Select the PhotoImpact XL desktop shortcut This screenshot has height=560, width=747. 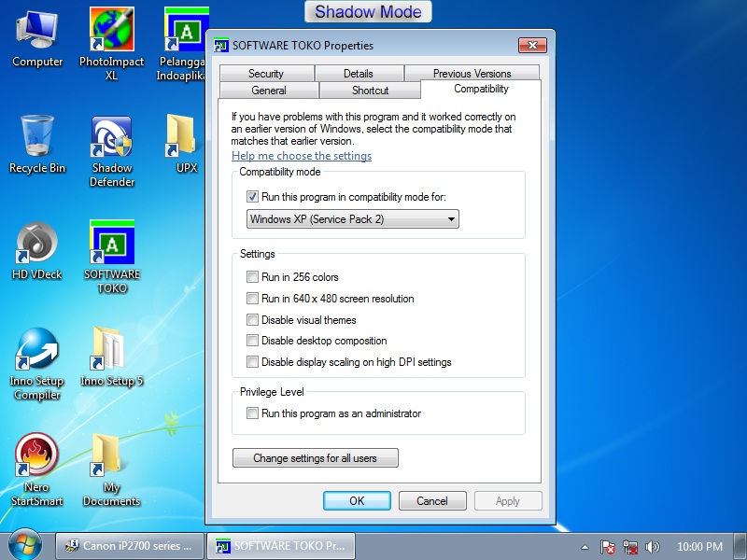[x=111, y=43]
